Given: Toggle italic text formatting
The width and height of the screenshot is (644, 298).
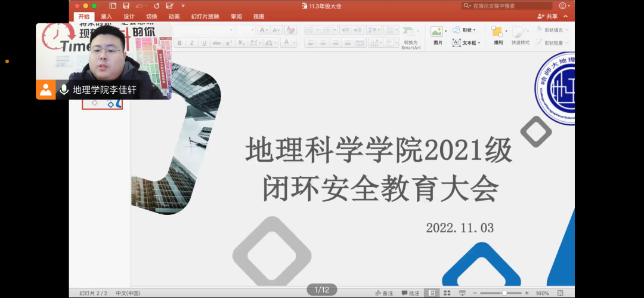Looking at the screenshot, I should point(192,43).
